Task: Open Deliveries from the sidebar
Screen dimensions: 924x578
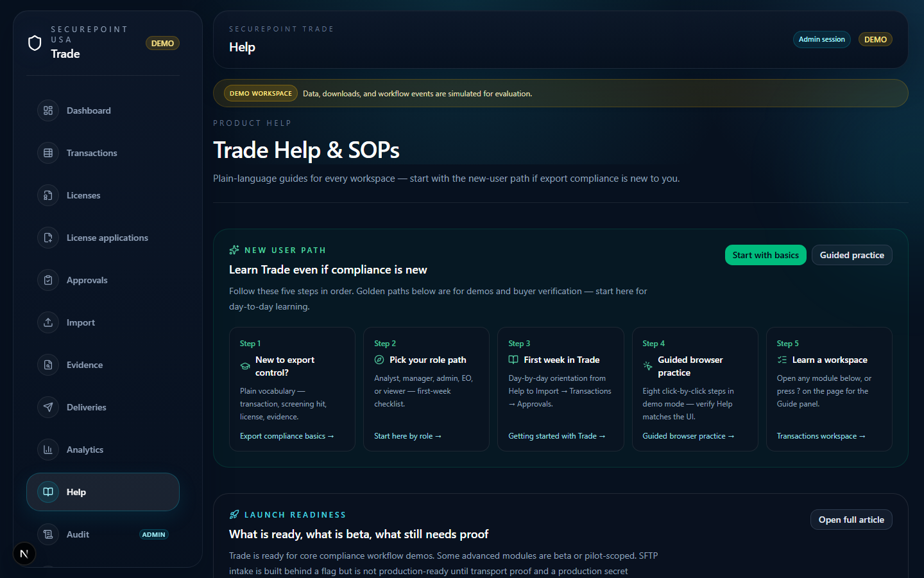Action: pyautogui.click(x=103, y=407)
